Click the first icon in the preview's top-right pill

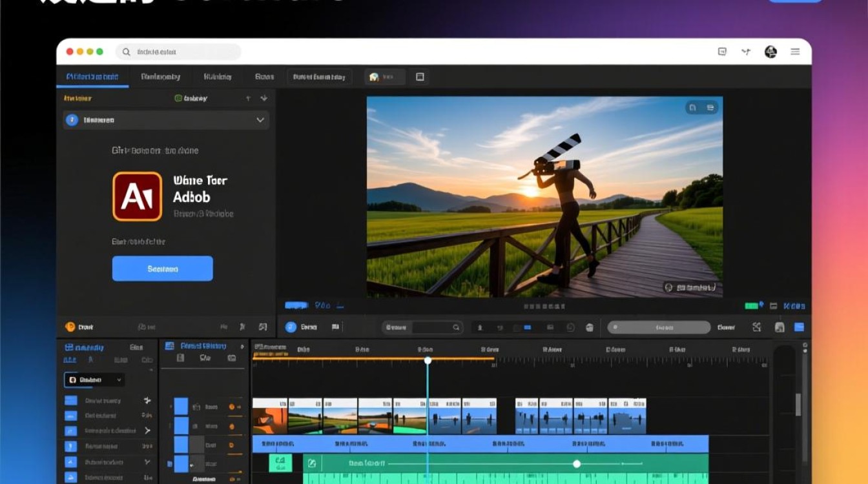[x=692, y=108]
